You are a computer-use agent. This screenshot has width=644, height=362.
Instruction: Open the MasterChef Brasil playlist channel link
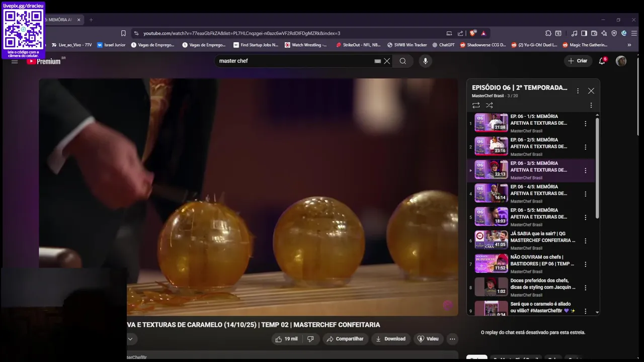tap(488, 96)
